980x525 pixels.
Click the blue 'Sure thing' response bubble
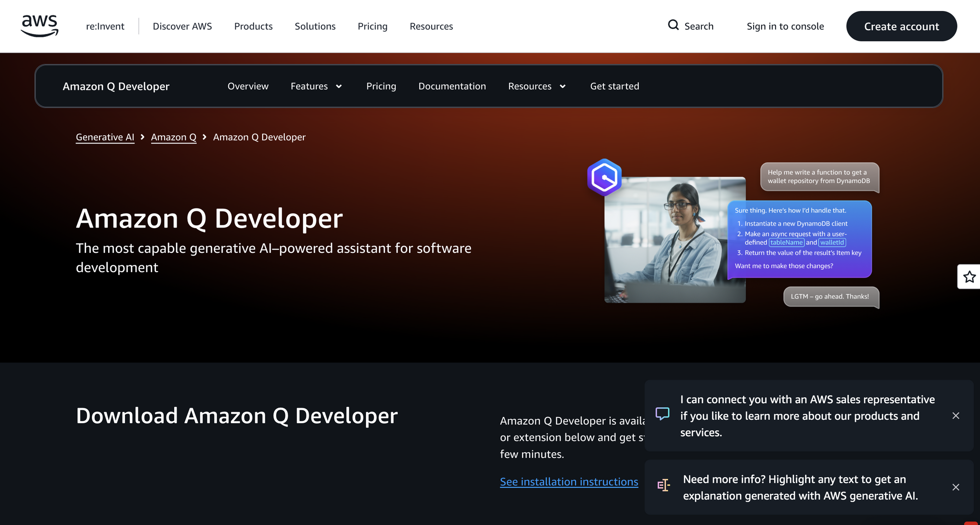[x=799, y=239]
